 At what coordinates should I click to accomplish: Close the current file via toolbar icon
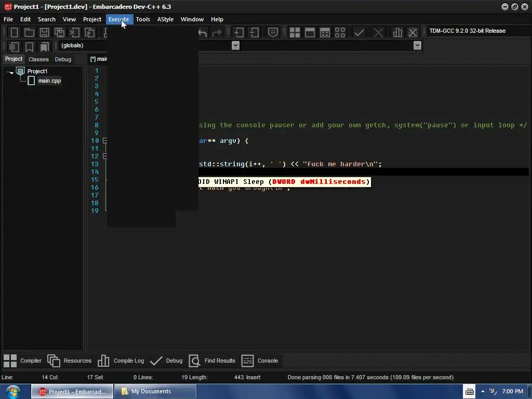coord(74,33)
